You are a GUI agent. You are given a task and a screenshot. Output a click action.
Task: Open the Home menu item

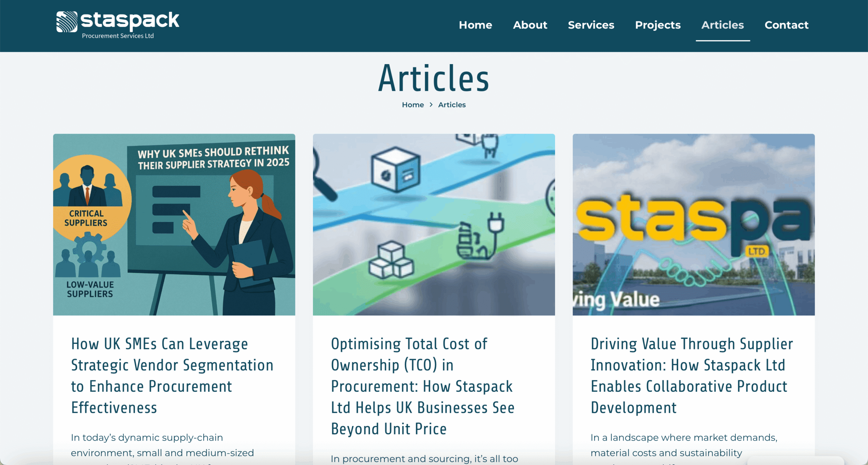pos(475,25)
